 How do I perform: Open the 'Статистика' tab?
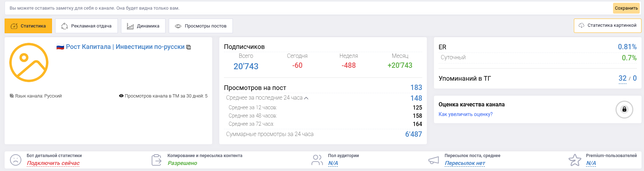(x=28, y=26)
